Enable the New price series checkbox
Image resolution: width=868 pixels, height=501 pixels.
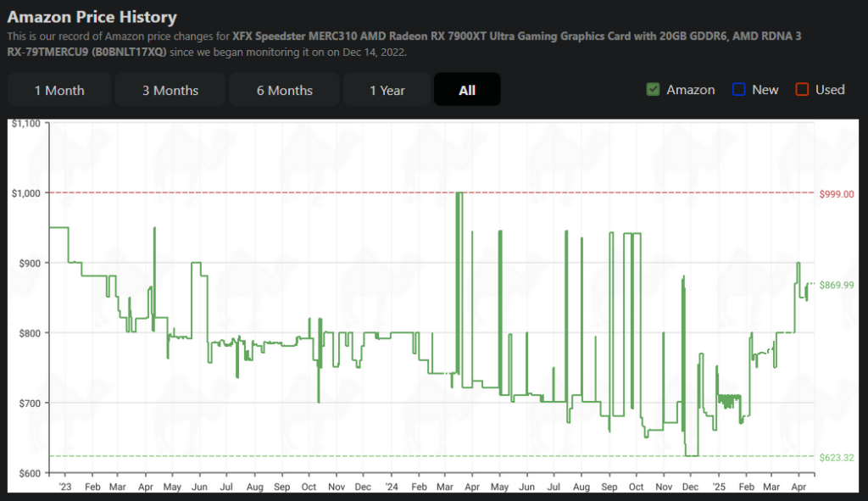(x=738, y=89)
